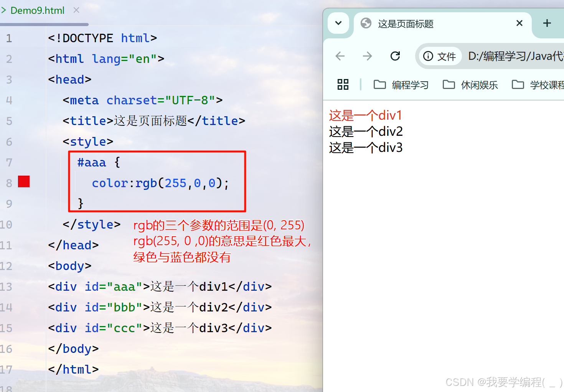564x392 pixels.
Task: Open the browser apps grid icon
Action: click(x=343, y=84)
